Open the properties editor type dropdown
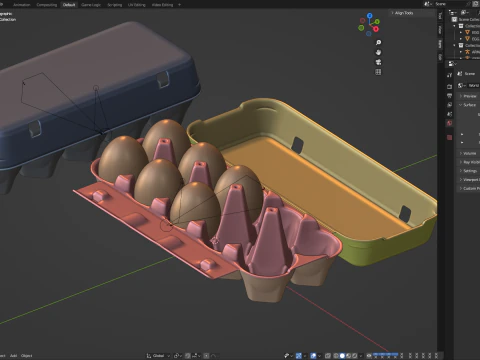Screen dimensions: 480x360 pos(452,64)
